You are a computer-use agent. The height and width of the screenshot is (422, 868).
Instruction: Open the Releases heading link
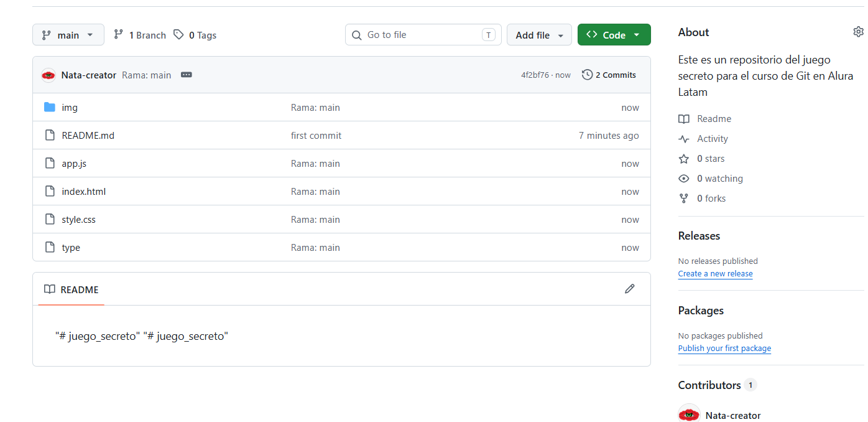point(699,236)
